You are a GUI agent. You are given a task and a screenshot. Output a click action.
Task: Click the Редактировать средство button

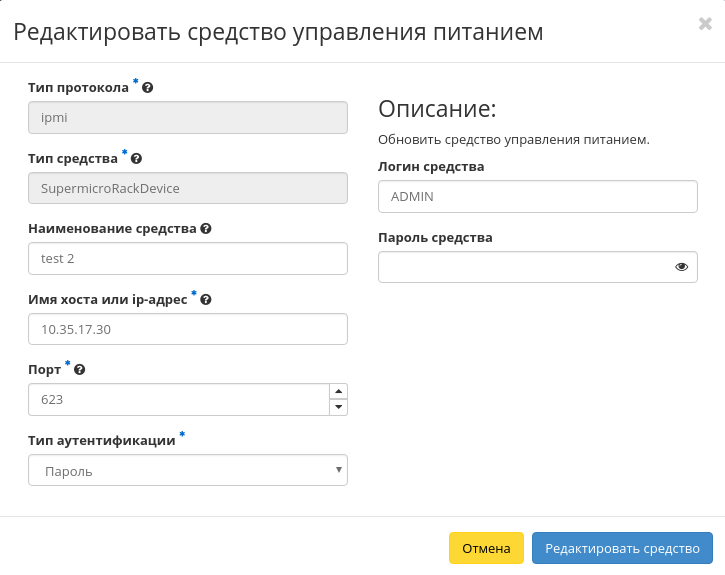622,548
